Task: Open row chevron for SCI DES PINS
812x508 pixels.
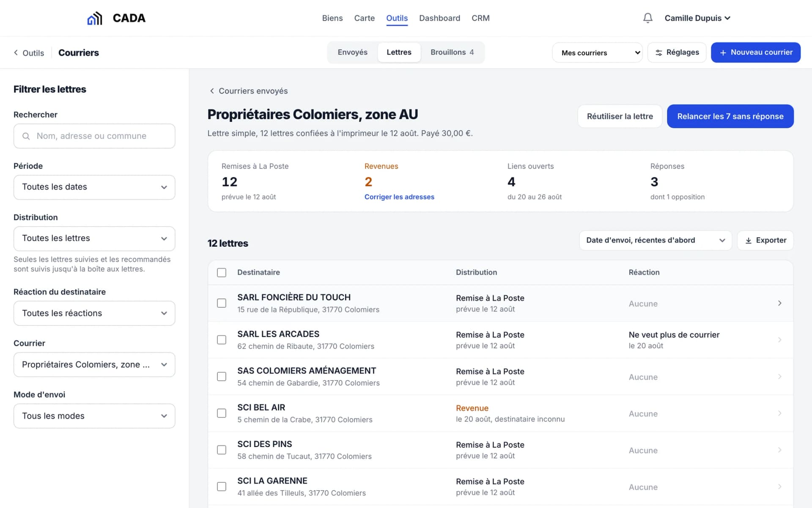Action: point(779,450)
